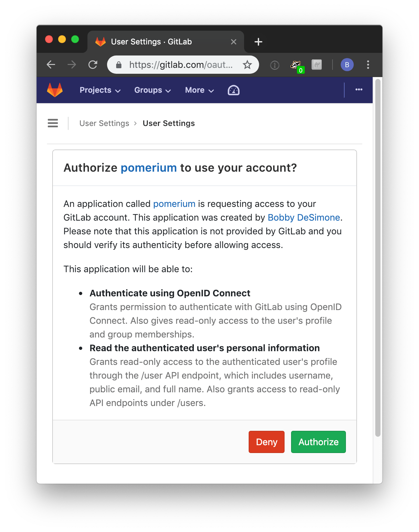
Task: Reload the page with the refresh icon
Action: (93, 65)
